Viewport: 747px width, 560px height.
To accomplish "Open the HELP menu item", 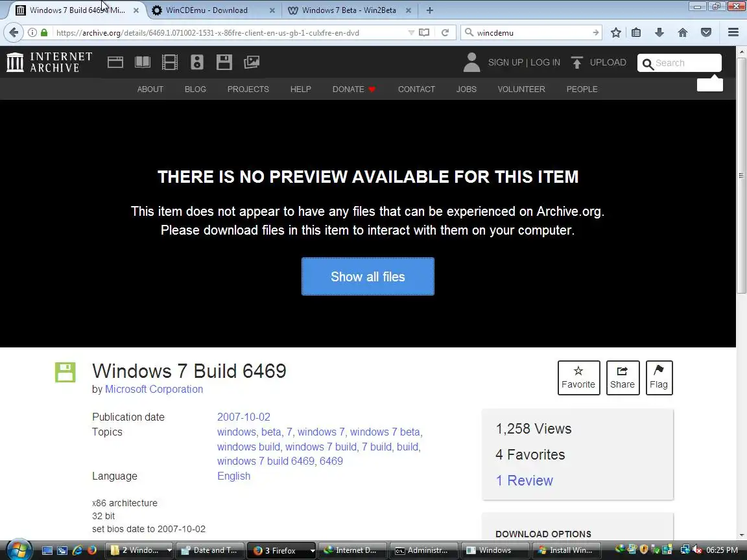I will [x=301, y=89].
